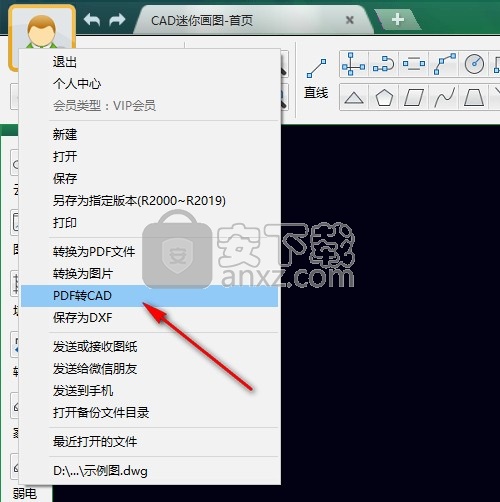Select 发送或接收图纸 entry
The width and height of the screenshot is (500, 502).
point(149,347)
